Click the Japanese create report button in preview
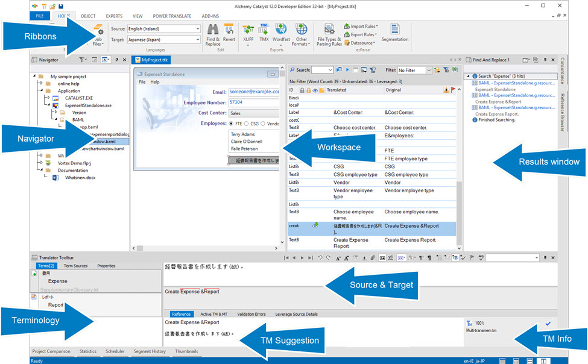Screen dimensions: 588x364 pyautogui.click(x=254, y=160)
